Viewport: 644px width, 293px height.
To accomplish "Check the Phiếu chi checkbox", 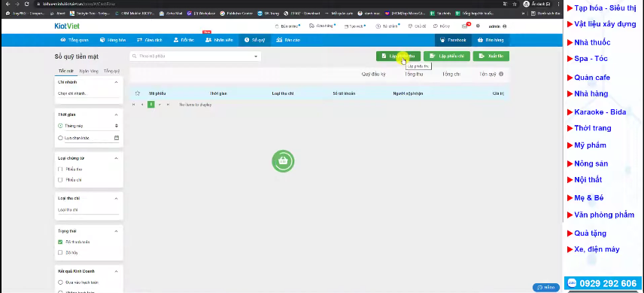I will (x=60, y=180).
